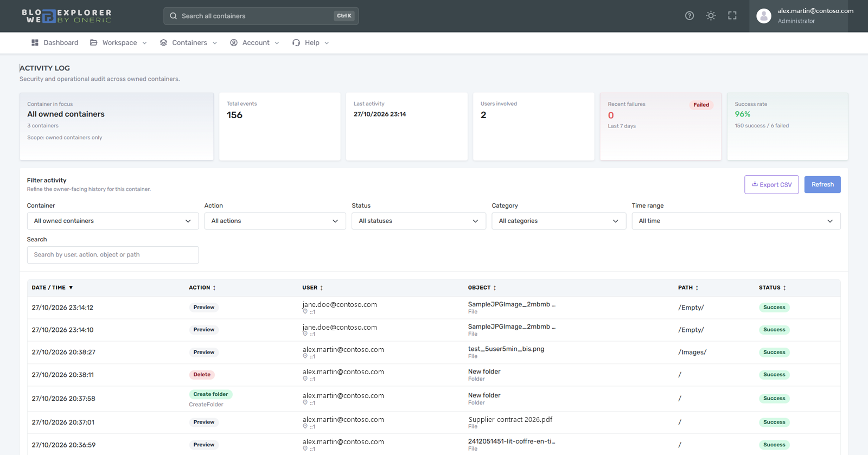The width and height of the screenshot is (868, 455).
Task: Click the help question mark icon
Action: pos(690,16)
